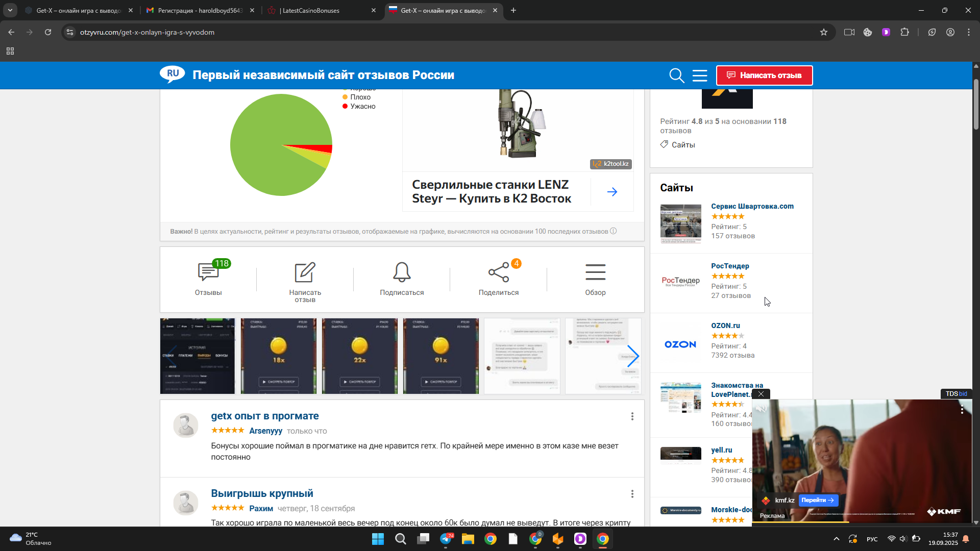Open the first dark history screenshot thumbnail

[198, 356]
